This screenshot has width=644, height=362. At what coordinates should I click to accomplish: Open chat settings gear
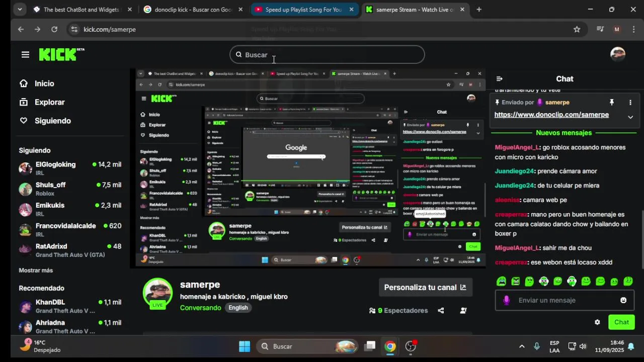pyautogui.click(x=597, y=322)
